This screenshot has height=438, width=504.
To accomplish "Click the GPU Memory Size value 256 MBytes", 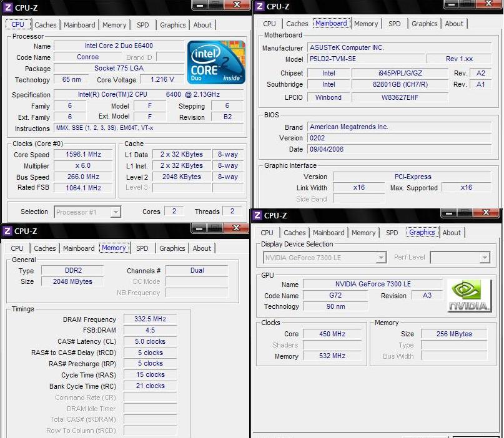I will pyautogui.click(x=454, y=334).
